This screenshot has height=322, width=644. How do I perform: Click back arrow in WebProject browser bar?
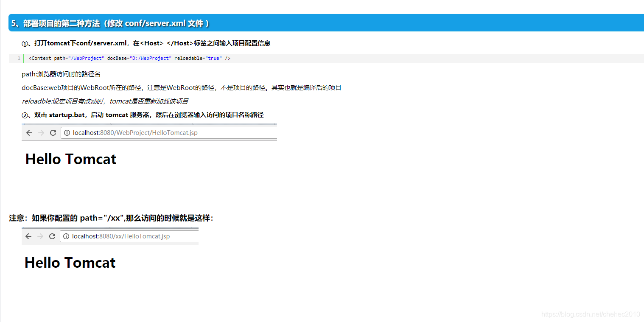(29, 133)
